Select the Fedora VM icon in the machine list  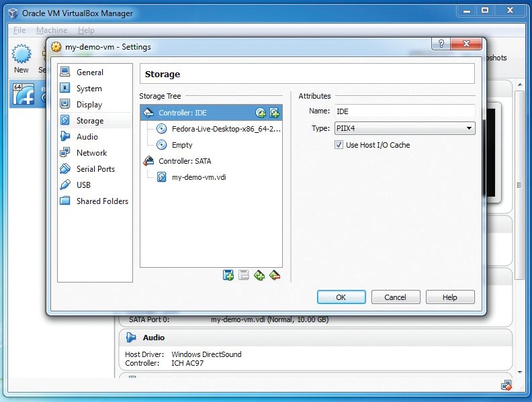[x=21, y=95]
